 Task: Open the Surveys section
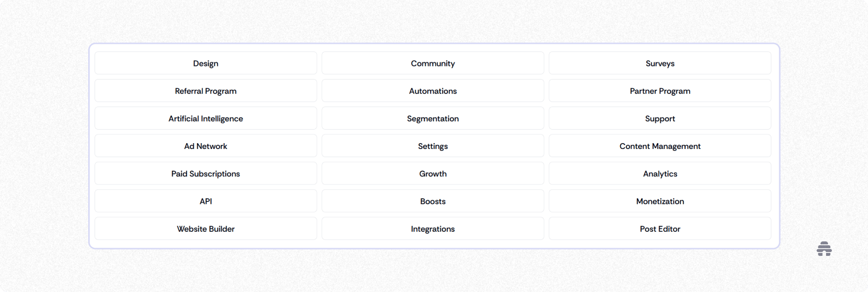660,63
